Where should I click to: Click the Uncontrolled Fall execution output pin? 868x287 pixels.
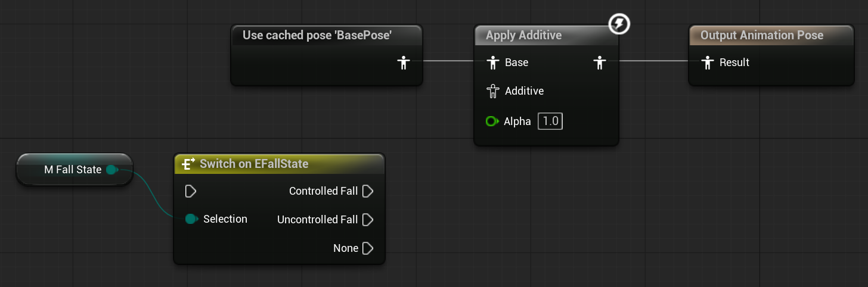tap(368, 220)
